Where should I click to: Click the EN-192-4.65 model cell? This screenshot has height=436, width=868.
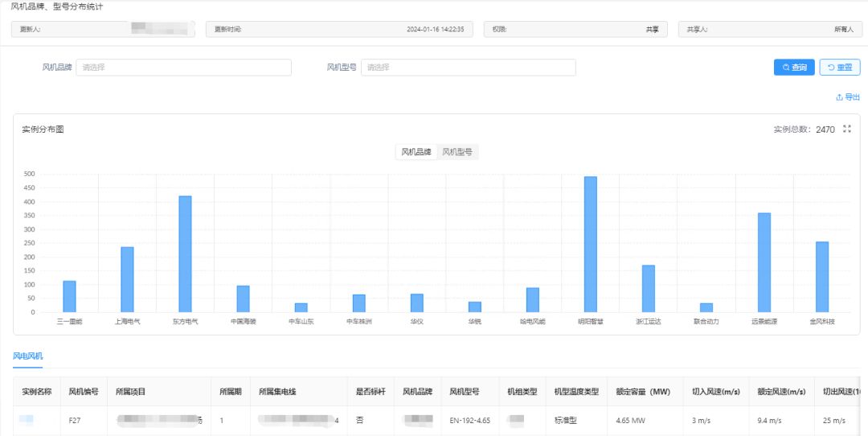click(470, 421)
